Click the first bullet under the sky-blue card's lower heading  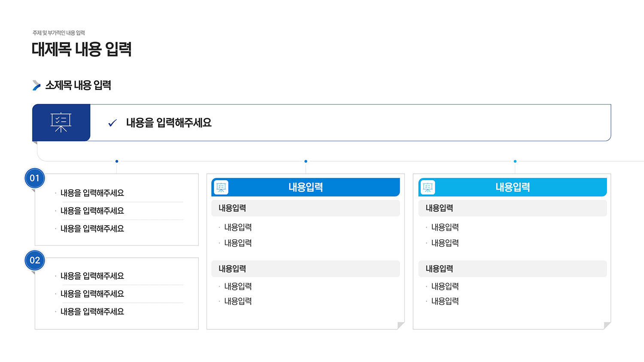(x=445, y=287)
